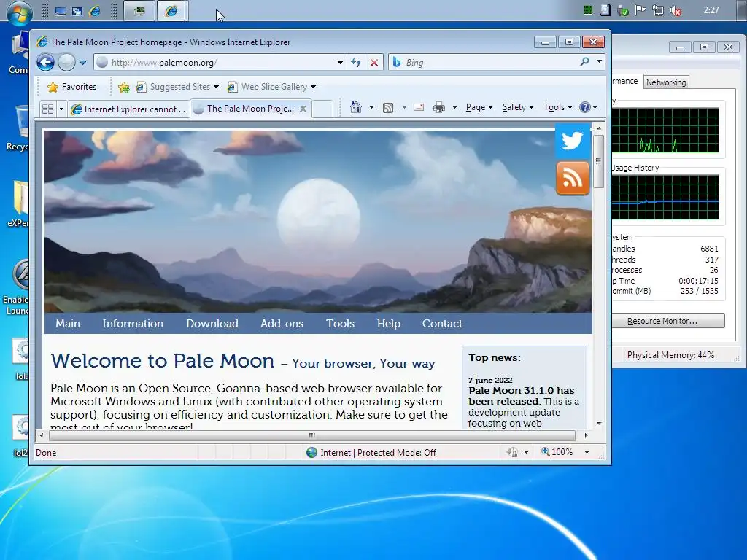Open the Main nav link
The height and width of the screenshot is (560, 747).
pyautogui.click(x=68, y=323)
